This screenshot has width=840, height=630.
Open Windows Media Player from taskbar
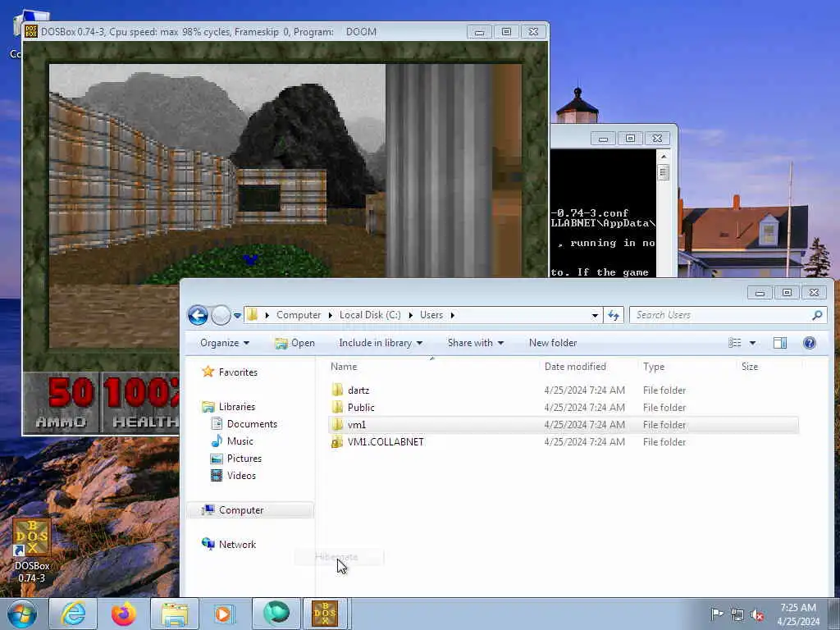point(224,614)
